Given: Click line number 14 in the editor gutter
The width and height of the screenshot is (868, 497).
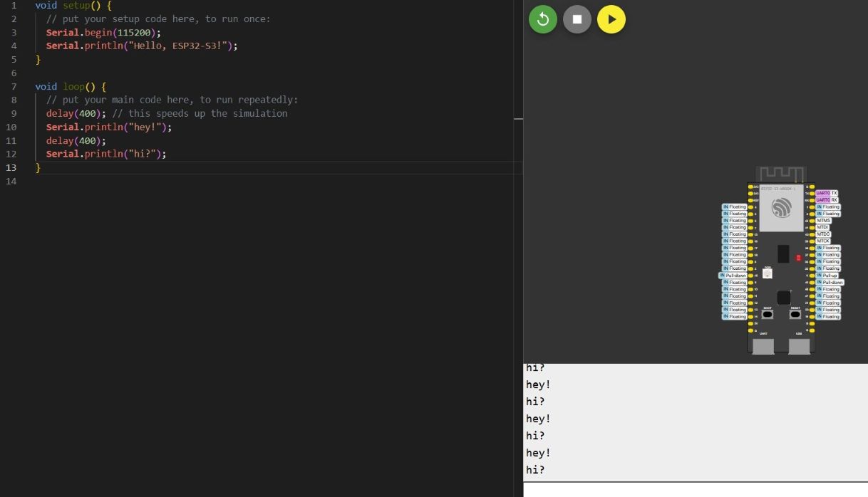Looking at the screenshot, I should pos(11,182).
